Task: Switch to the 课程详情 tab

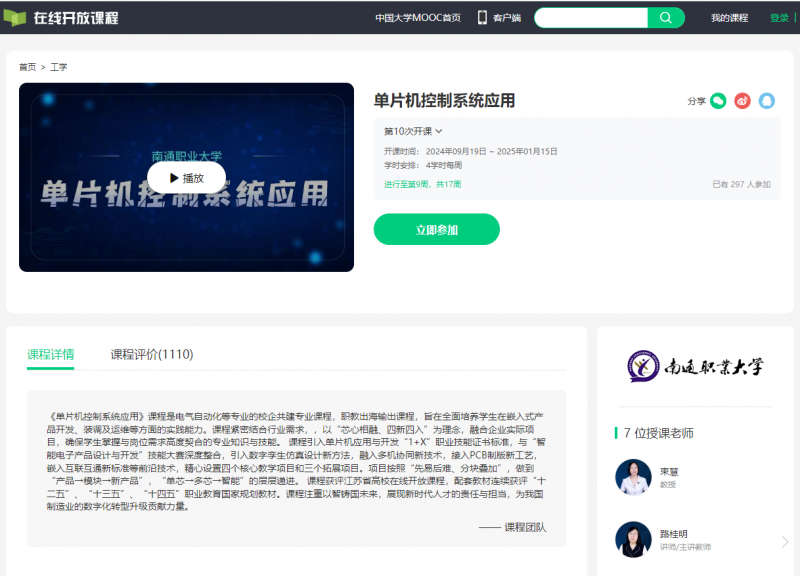Action: 51,355
